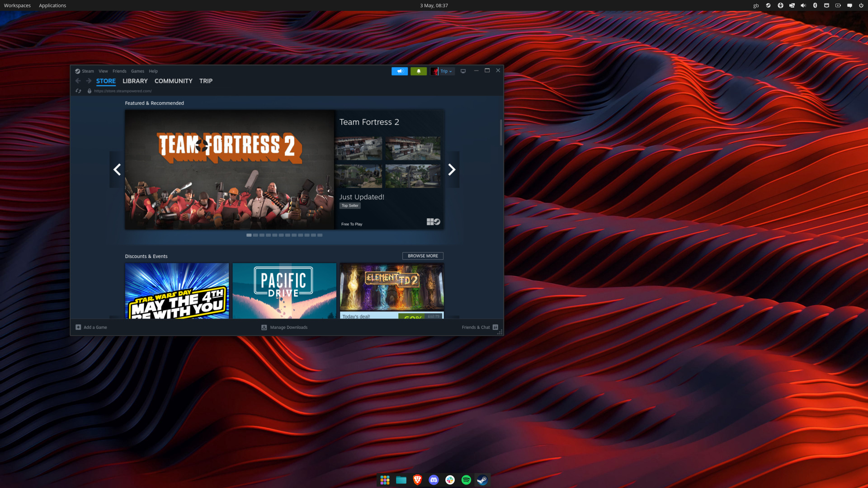868x488 pixels.
Task: Open the third Team Fortress 2 screenshot thumbnail
Action: tap(359, 176)
